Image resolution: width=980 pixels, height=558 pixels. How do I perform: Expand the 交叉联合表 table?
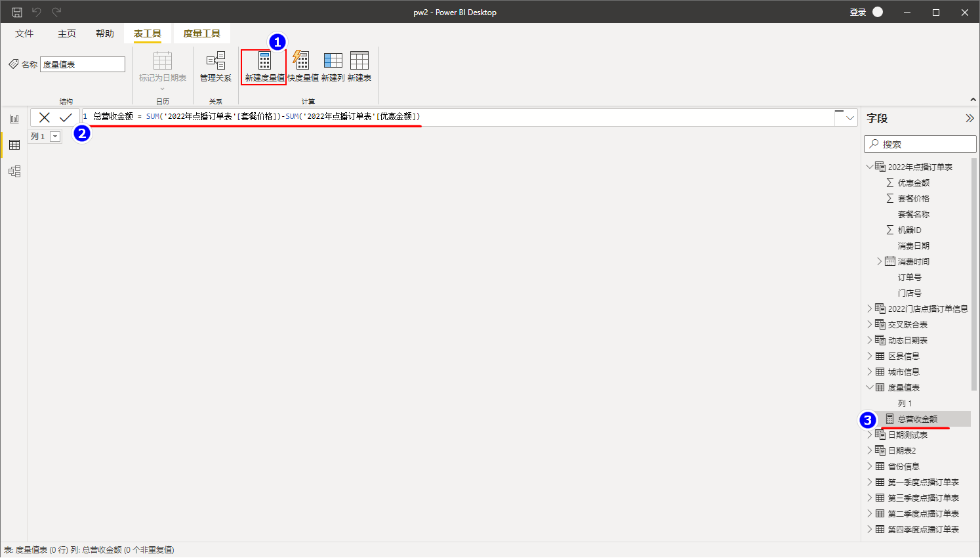point(870,324)
